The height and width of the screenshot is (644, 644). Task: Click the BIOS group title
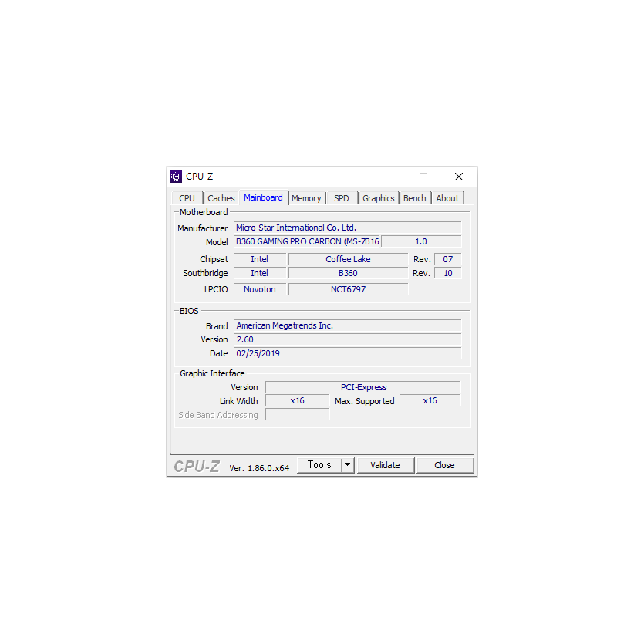point(189,311)
